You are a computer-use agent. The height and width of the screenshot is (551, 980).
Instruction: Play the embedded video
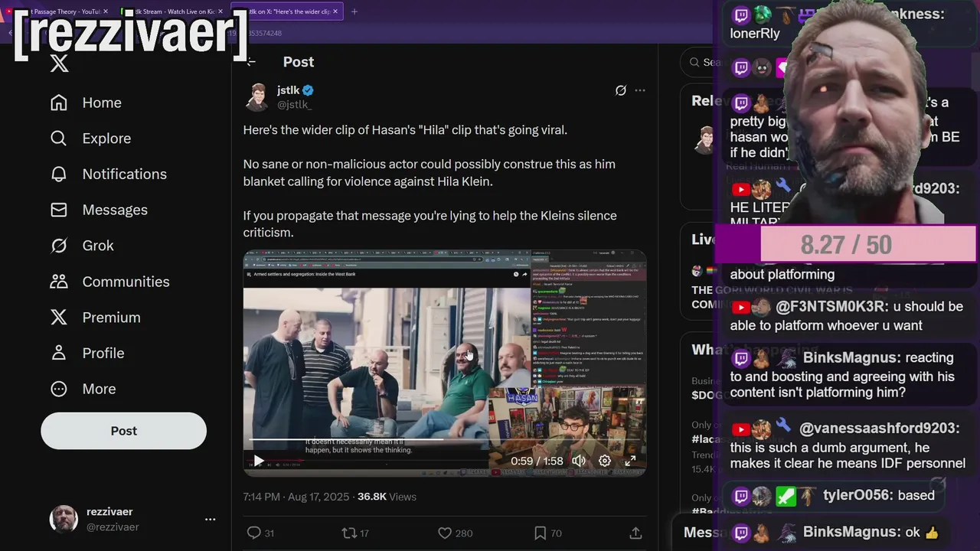pos(259,461)
